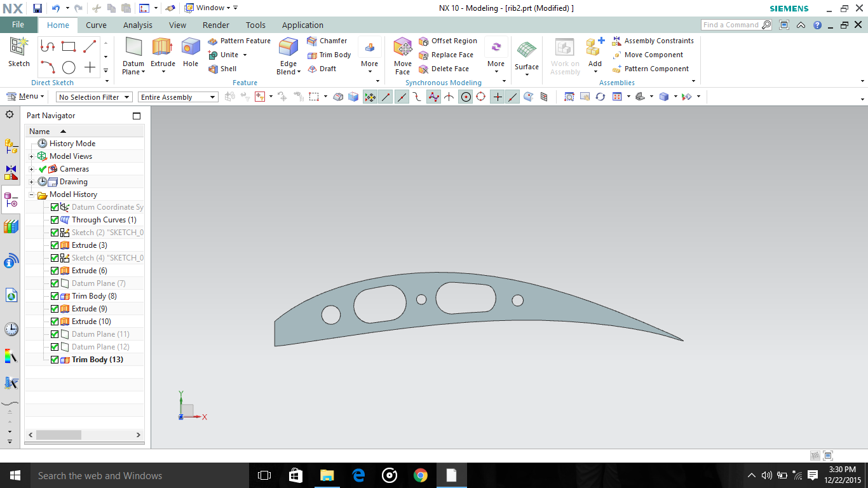Open the Move Face tool
868x488 pixels.
click(403, 56)
